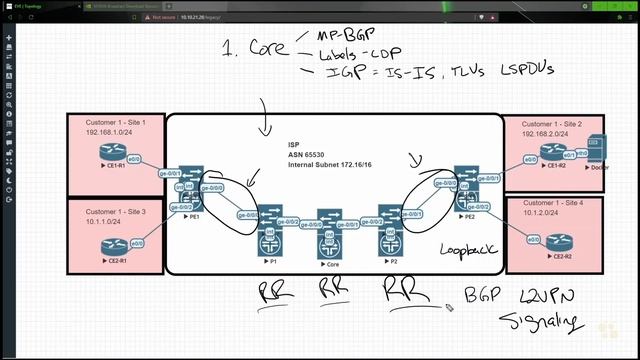Screen dimensions: 640x360
Task: Open Add an object plus menu
Action: (9, 38)
